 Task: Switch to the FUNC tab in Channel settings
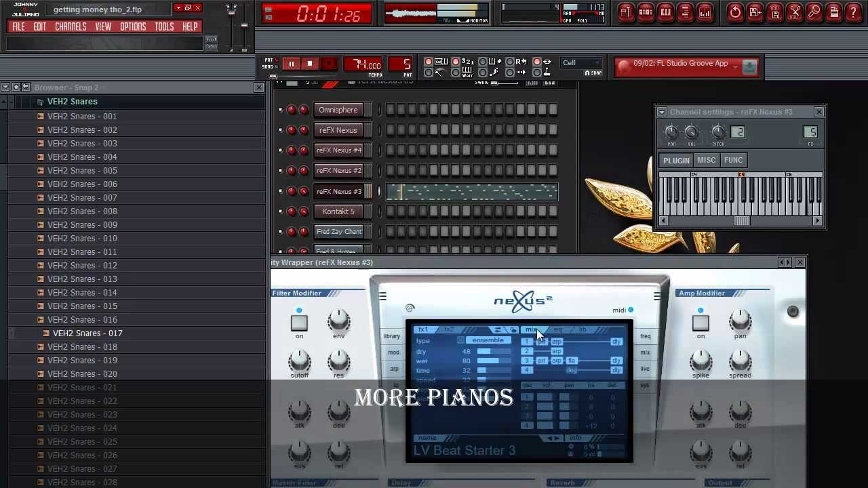pos(734,160)
